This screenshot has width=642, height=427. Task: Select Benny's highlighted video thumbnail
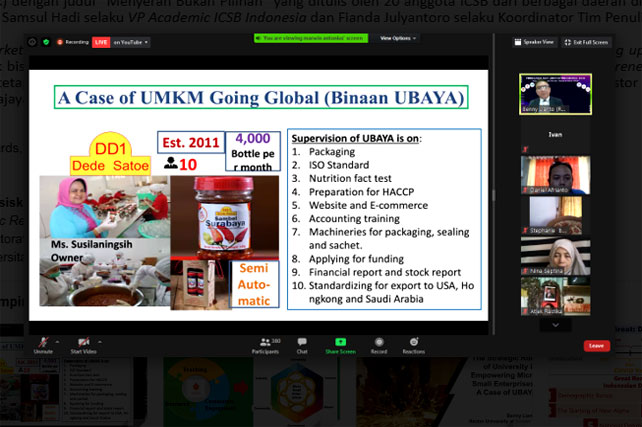(x=555, y=94)
